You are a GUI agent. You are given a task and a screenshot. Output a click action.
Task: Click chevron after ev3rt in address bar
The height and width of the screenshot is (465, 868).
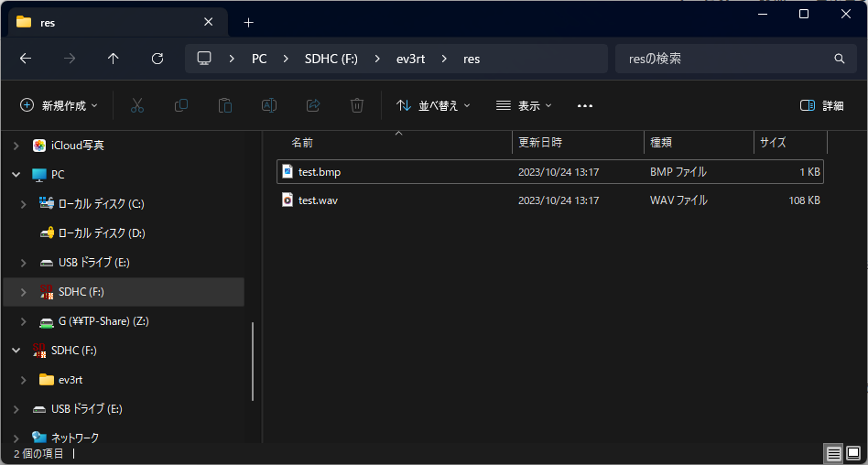(444, 59)
